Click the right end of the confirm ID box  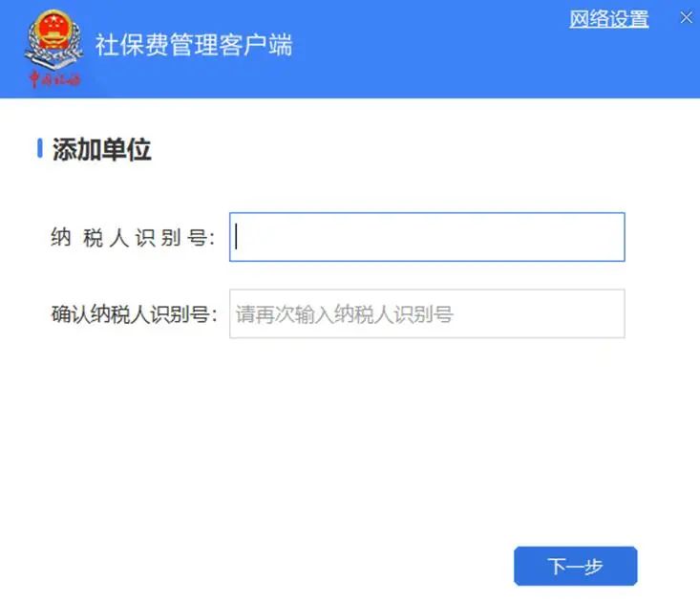coord(611,314)
